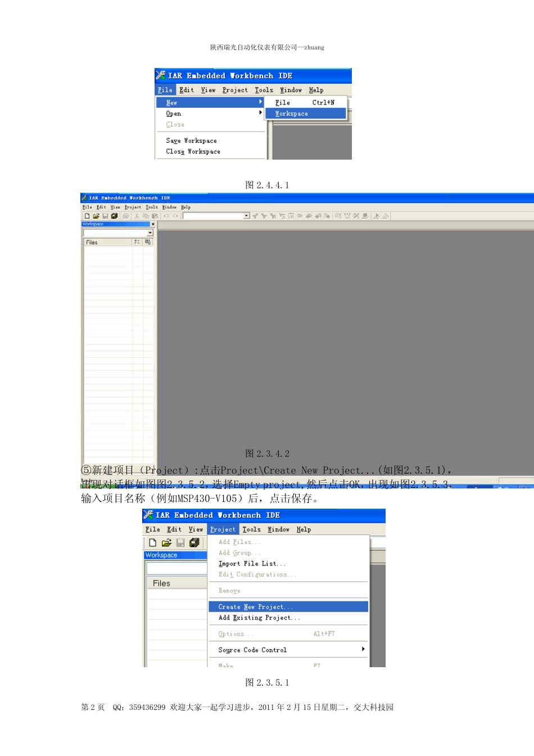Expand the New submenu arrow in File menu
534x756 pixels.
pyautogui.click(x=260, y=102)
